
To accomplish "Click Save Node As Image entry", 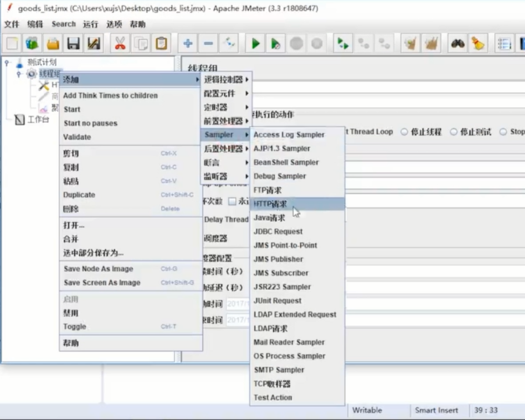I will [98, 268].
